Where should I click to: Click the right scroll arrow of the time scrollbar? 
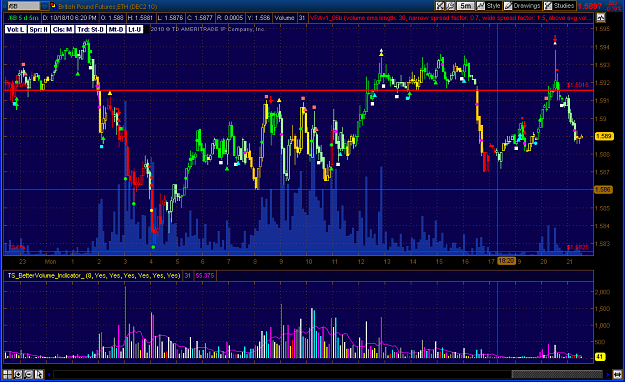point(607,374)
